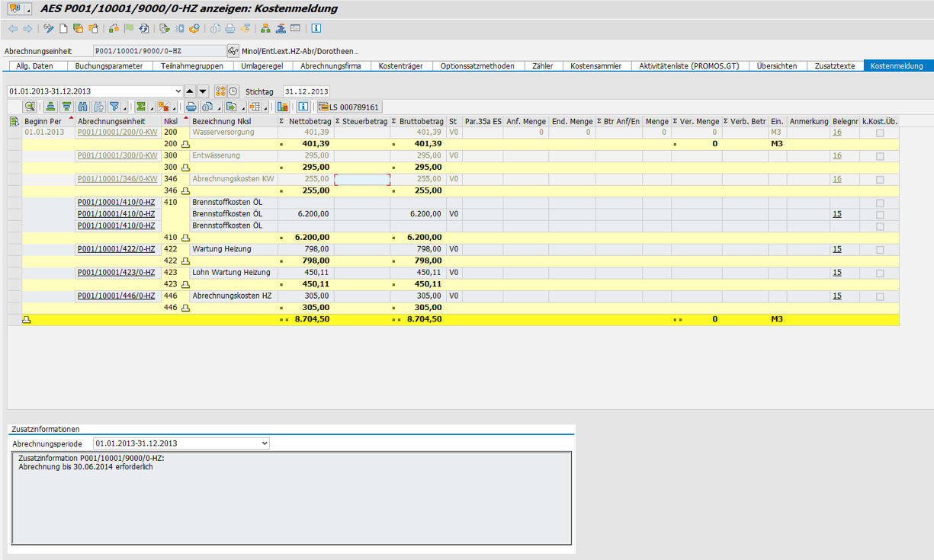Expand the Abrechnungsperiode dropdown in Zusatzinformationen
Viewport: 934px width, 560px height.
264,443
